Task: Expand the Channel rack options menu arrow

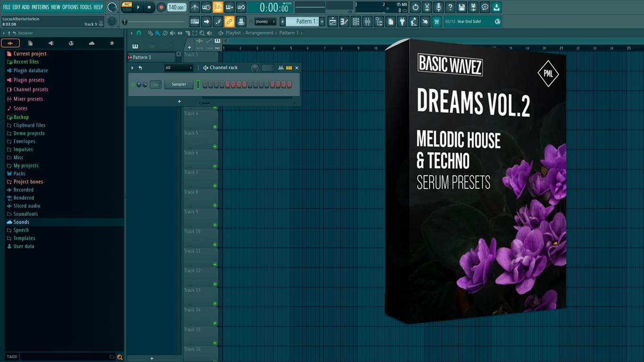Action: point(132,68)
